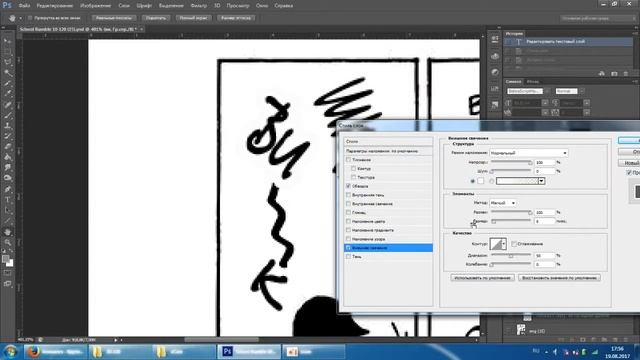Image resolution: width=640 pixels, height=360 pixels.
Task: Select the Eraser tool
Action: [7, 147]
